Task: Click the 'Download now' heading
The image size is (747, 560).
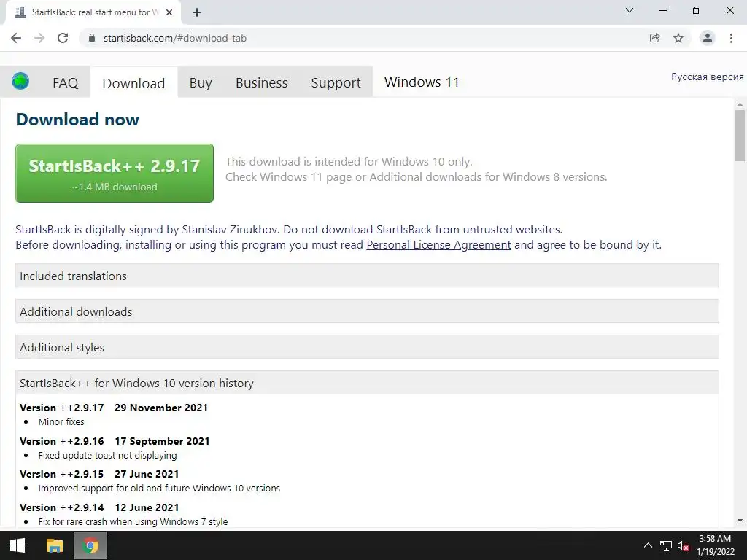Action: tap(77, 119)
